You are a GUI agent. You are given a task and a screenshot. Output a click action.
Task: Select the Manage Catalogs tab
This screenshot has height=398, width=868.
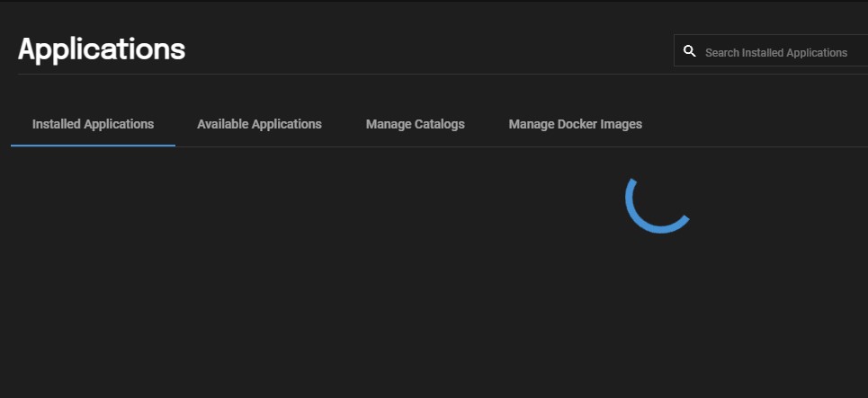[416, 124]
